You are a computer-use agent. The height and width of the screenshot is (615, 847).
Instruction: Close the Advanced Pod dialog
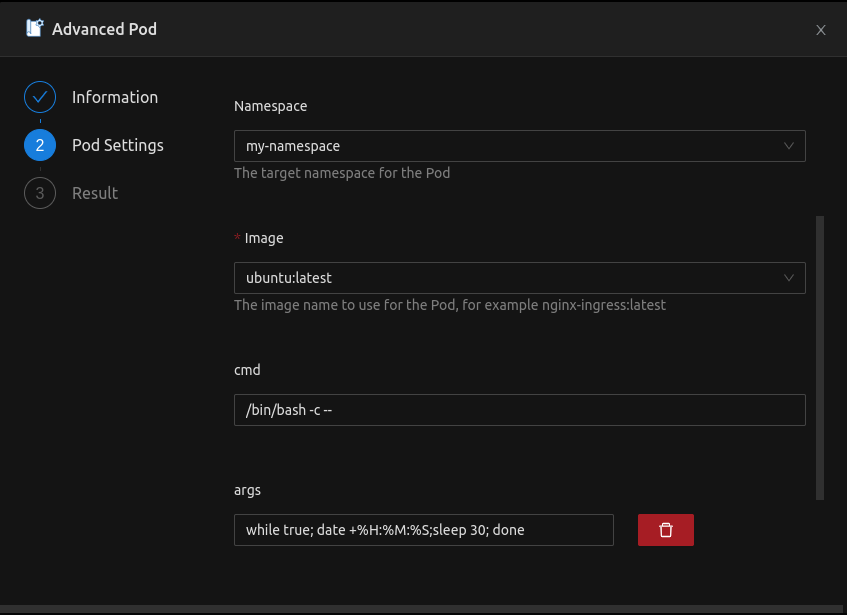pyautogui.click(x=821, y=30)
